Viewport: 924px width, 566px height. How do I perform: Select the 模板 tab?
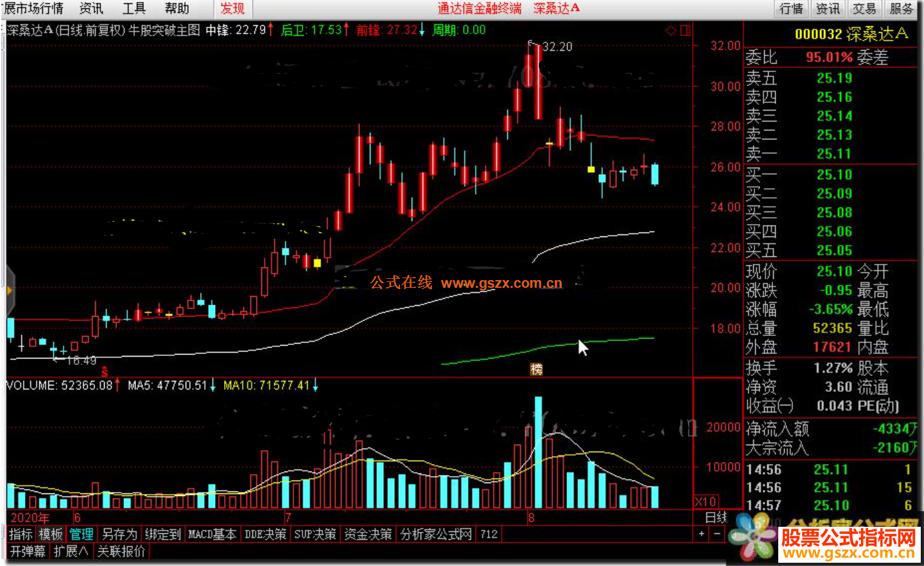coord(51,534)
